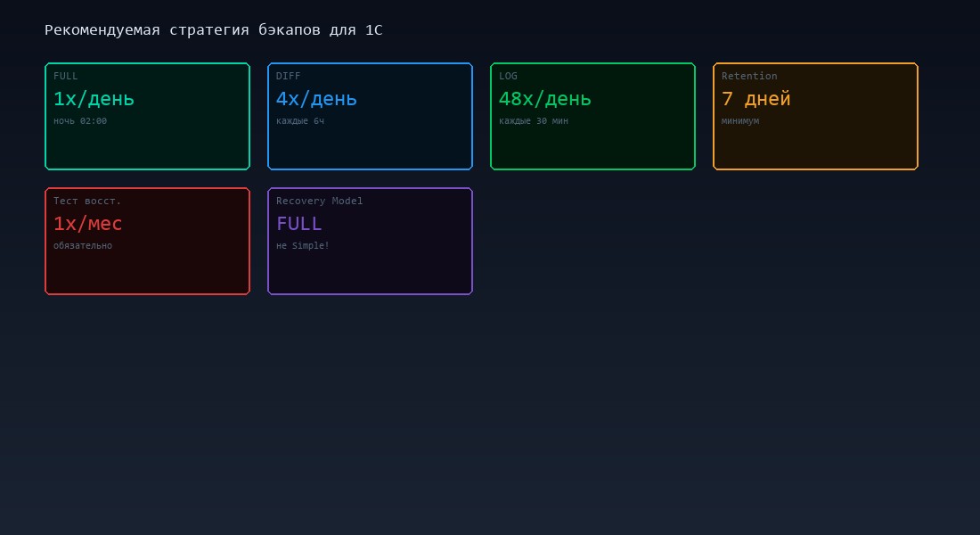This screenshot has height=535, width=980.
Task: Click the 'обязательно' text
Action: 83,246
